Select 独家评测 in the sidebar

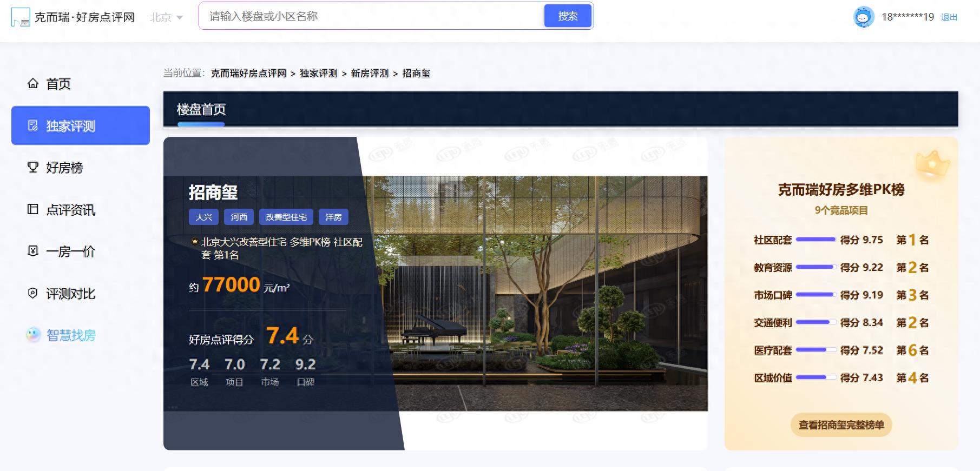pos(81,125)
